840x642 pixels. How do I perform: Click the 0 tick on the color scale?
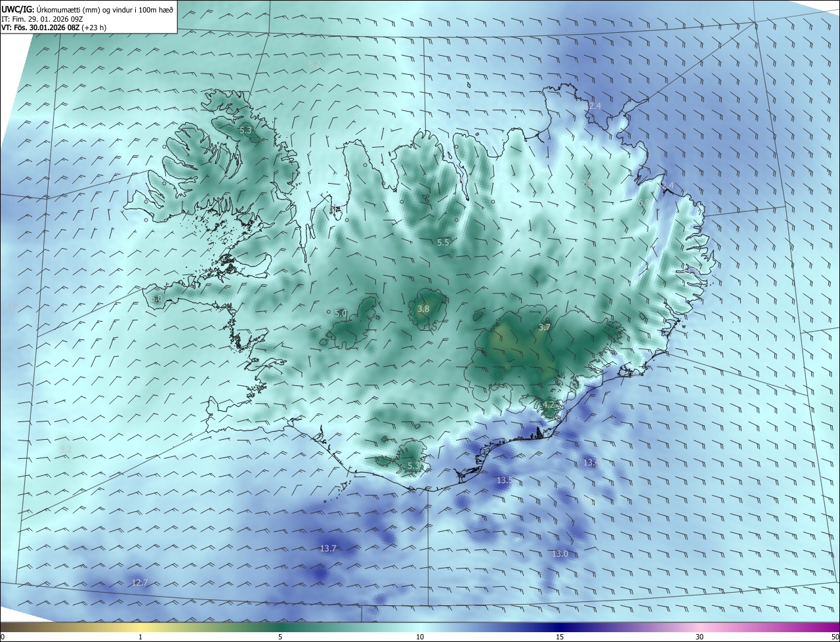pyautogui.click(x=3, y=637)
